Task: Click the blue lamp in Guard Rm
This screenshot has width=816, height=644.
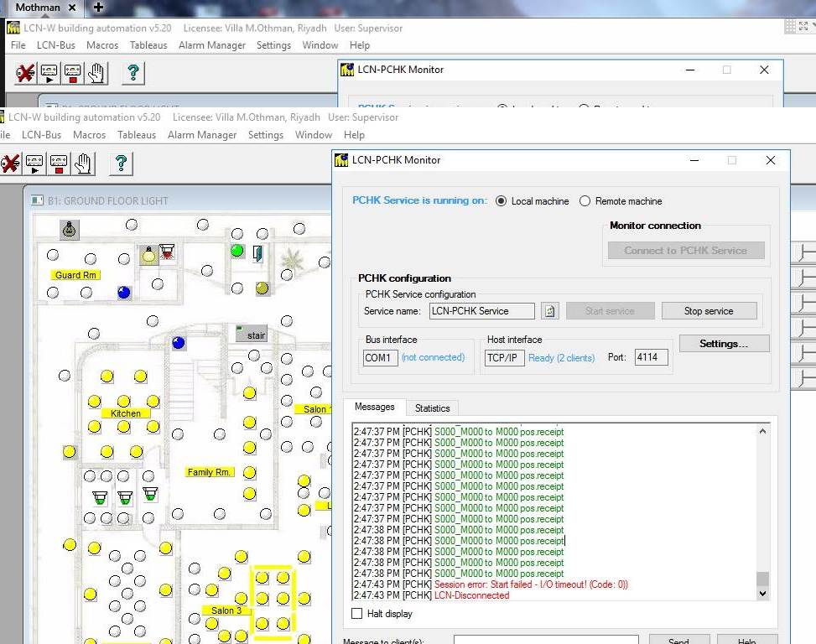Action: pyautogui.click(x=124, y=292)
